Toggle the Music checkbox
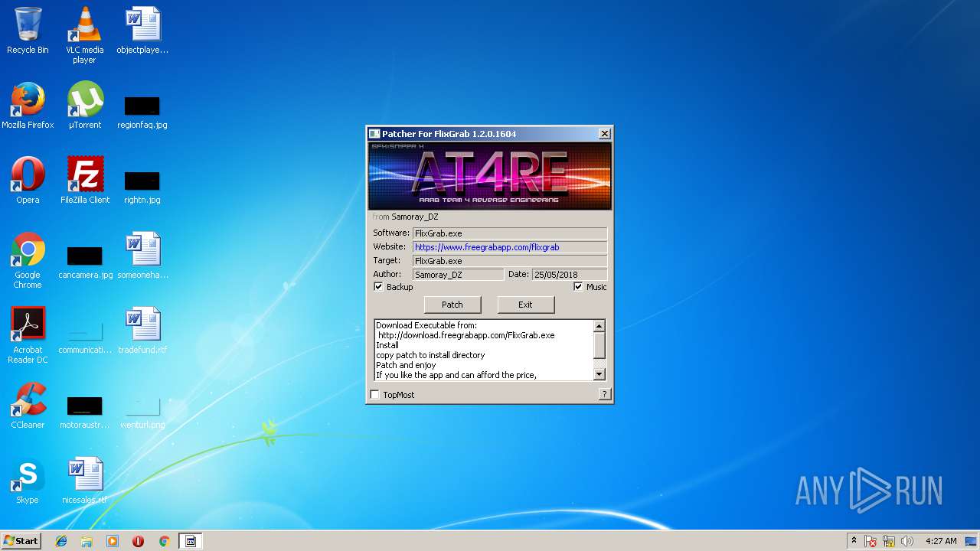Image resolution: width=980 pixels, height=551 pixels. [578, 287]
